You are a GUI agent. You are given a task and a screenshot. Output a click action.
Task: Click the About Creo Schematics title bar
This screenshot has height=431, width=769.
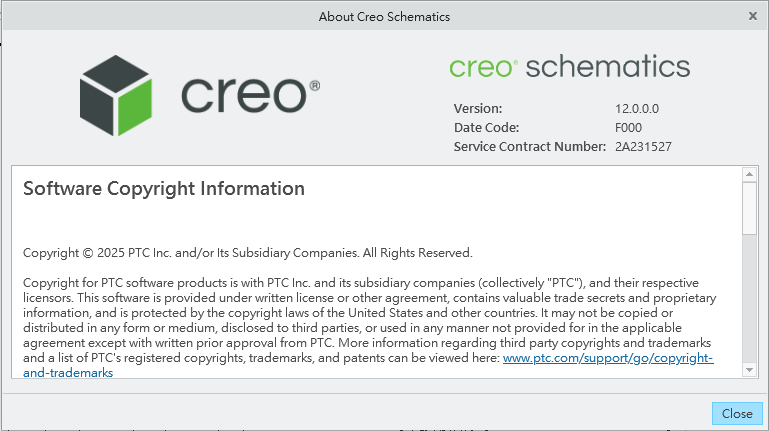tap(384, 16)
